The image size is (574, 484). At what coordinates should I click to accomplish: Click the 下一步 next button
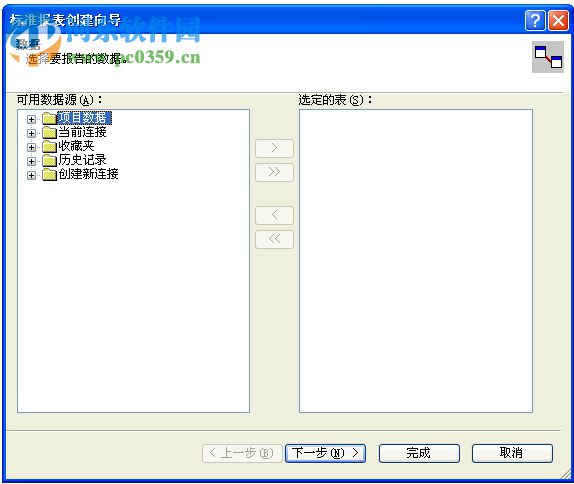pos(325,453)
